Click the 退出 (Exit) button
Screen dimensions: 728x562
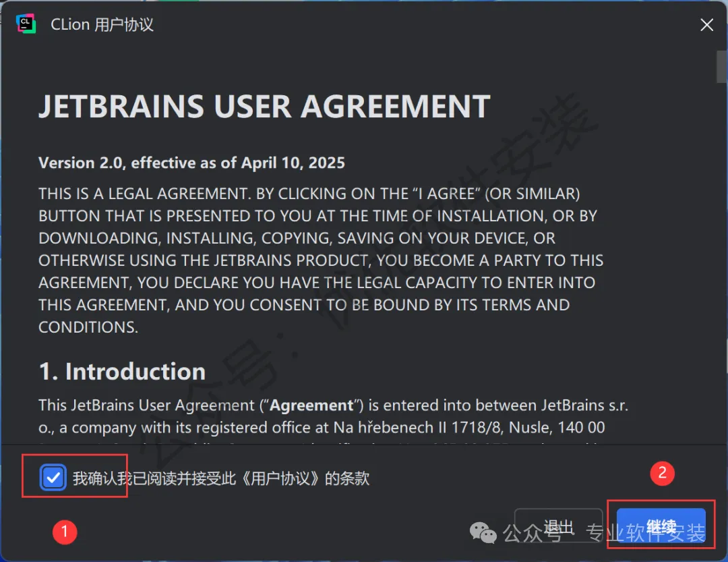tap(559, 527)
